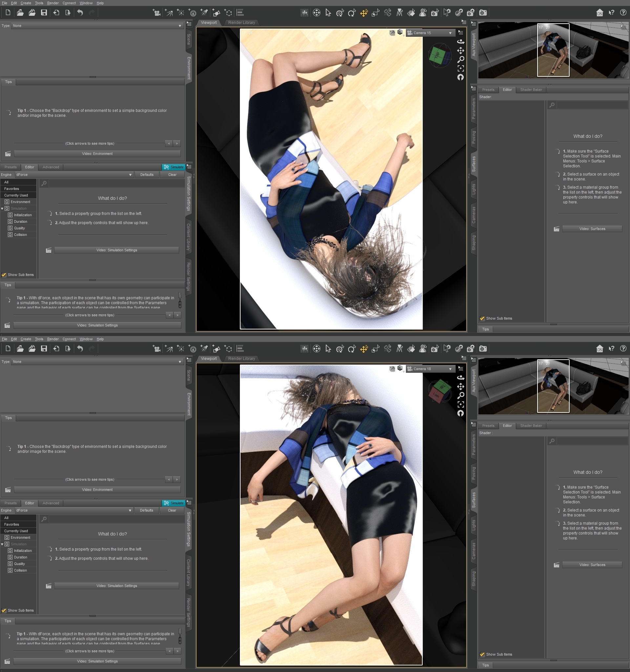Click New Scene icon in upper window toolbar

pyautogui.click(x=8, y=13)
